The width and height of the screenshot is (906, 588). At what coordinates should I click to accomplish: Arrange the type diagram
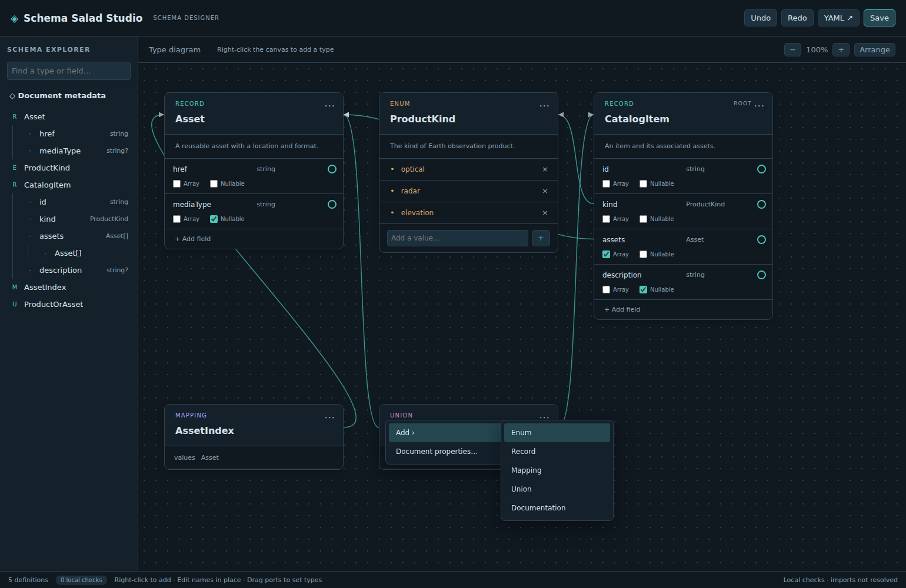[x=875, y=50]
